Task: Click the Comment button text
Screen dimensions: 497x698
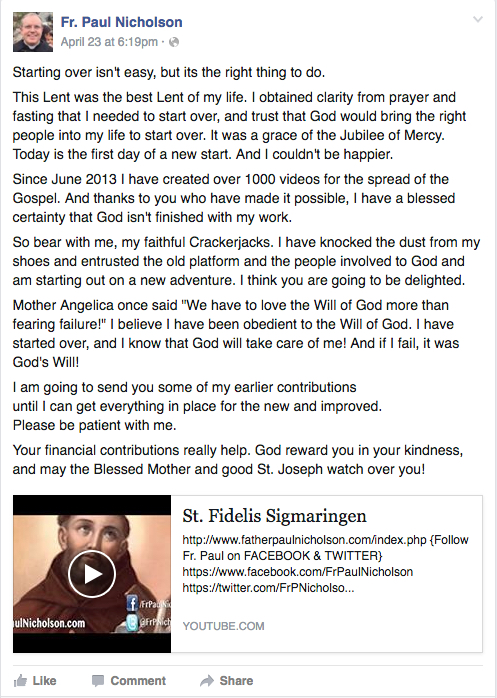Action: pos(138,681)
